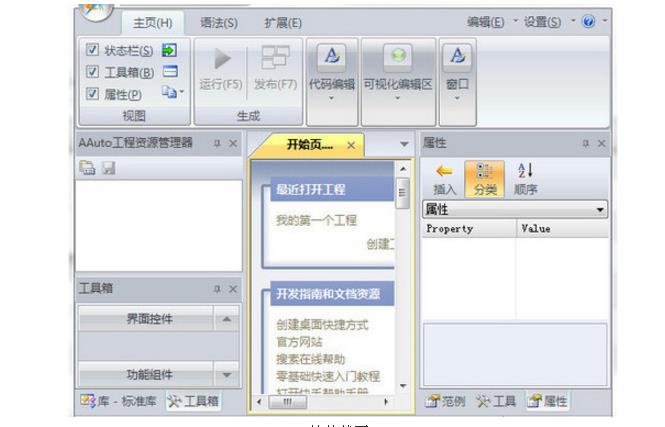Open the 代码编辑 dropdown
The image size is (665, 427).
coord(331,98)
